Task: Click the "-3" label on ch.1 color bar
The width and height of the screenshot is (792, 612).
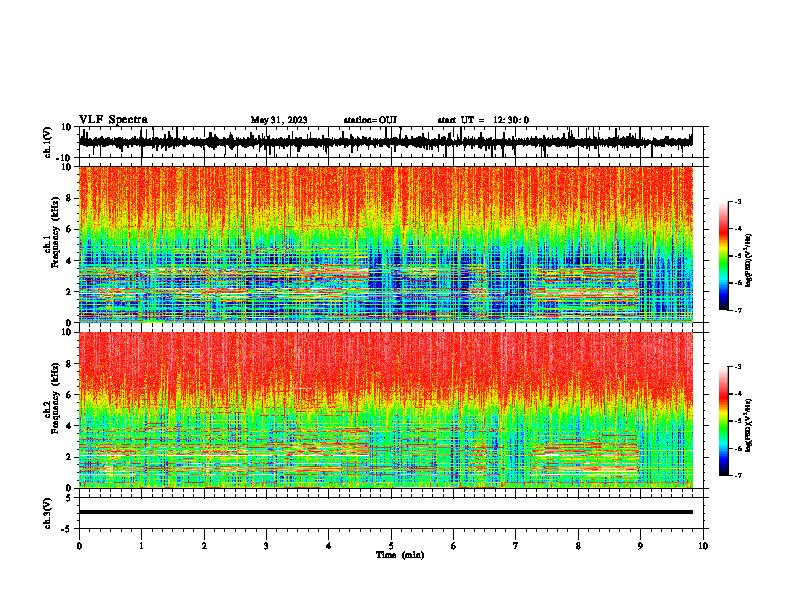Action: (737, 202)
